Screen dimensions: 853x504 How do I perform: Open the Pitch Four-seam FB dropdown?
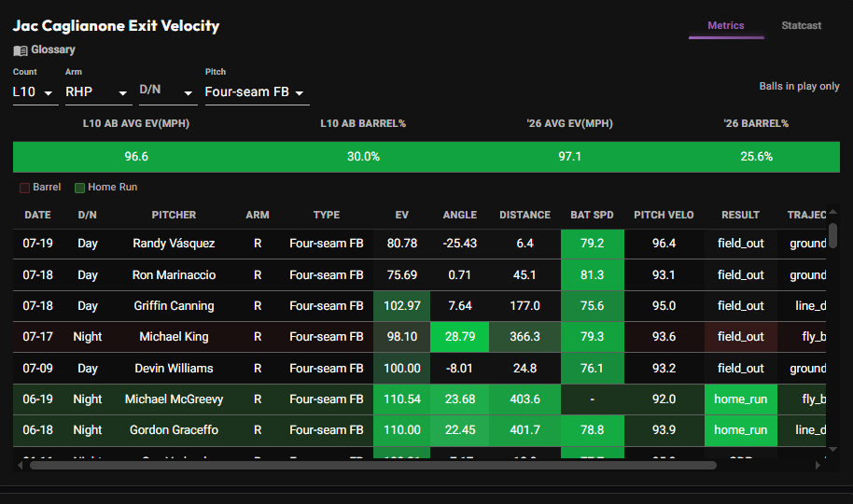(x=257, y=92)
